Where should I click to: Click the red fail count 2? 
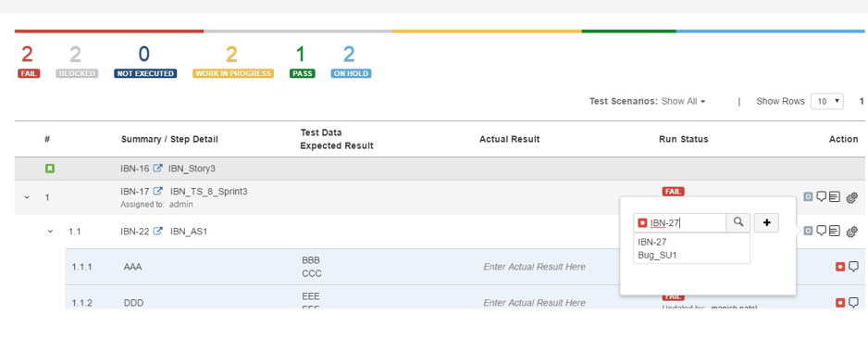(27, 55)
